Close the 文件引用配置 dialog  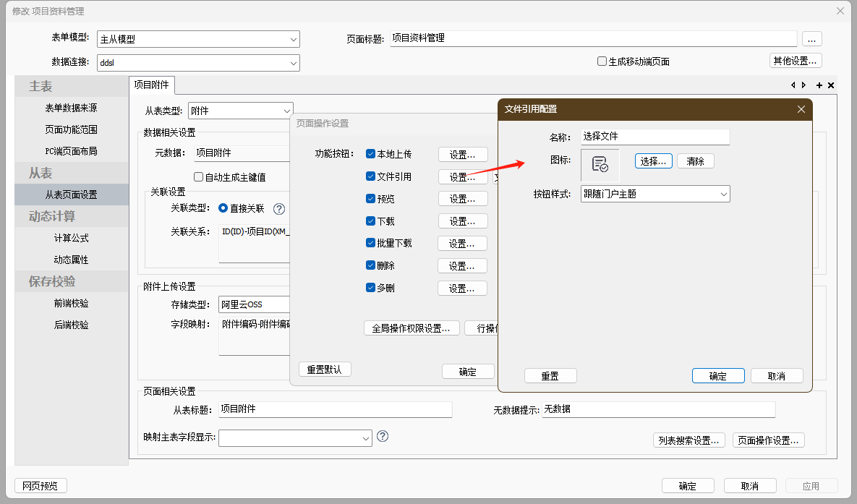coord(801,109)
